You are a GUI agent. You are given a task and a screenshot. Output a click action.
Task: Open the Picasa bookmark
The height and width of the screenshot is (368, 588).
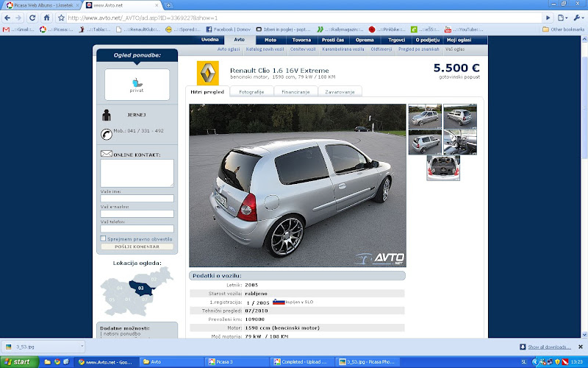tap(57, 29)
